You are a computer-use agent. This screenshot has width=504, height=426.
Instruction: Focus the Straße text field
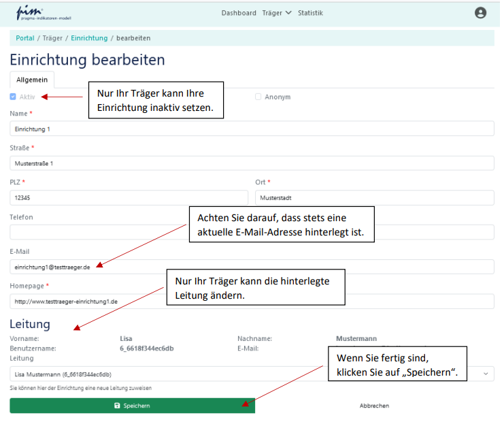point(252,163)
